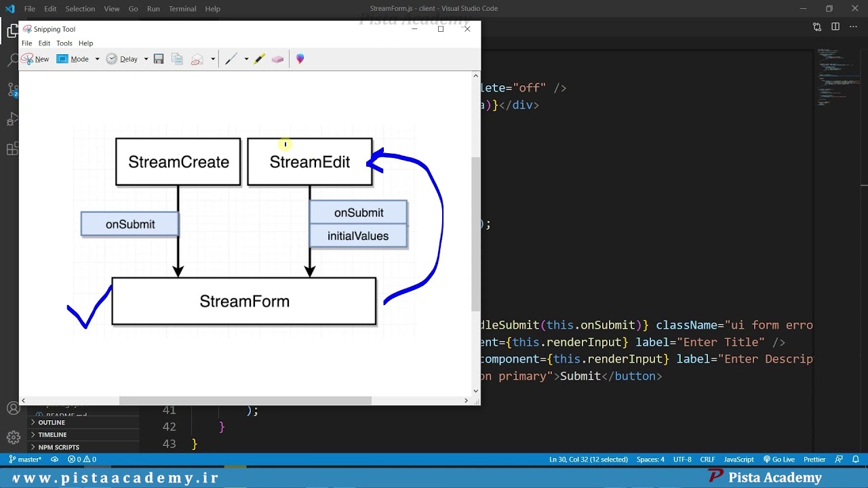Click line number 43 in the editor
868x488 pixels.
(169, 444)
